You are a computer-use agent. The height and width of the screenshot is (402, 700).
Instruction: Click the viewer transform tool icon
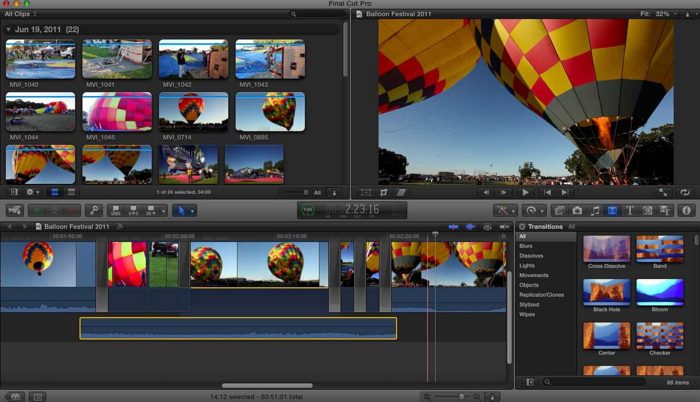(366, 193)
